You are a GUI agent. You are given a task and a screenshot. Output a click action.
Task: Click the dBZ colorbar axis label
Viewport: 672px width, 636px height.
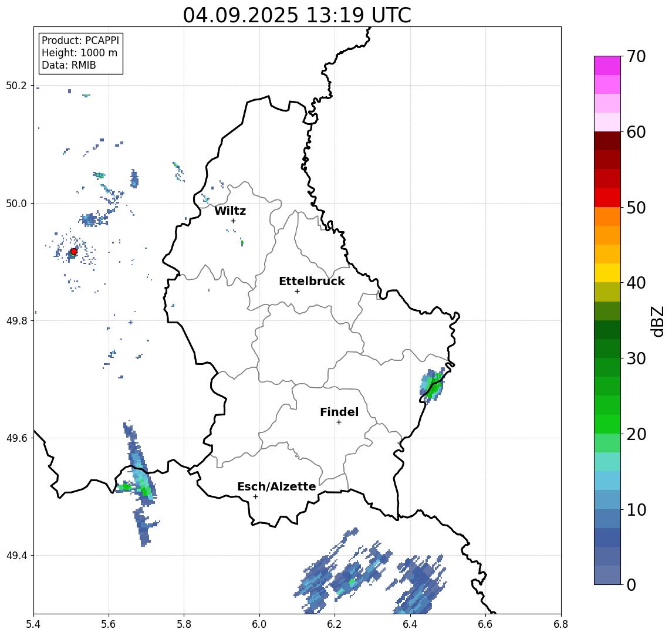point(657,322)
